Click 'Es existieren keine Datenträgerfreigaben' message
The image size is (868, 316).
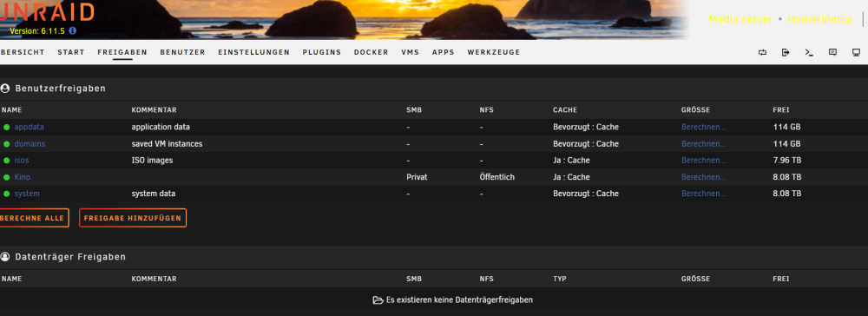[459, 300]
